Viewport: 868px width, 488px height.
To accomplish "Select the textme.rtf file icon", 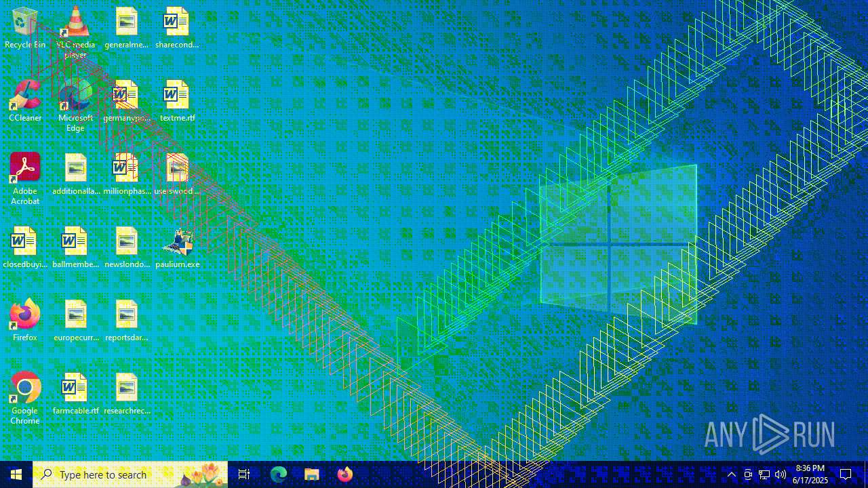I will 177,102.
